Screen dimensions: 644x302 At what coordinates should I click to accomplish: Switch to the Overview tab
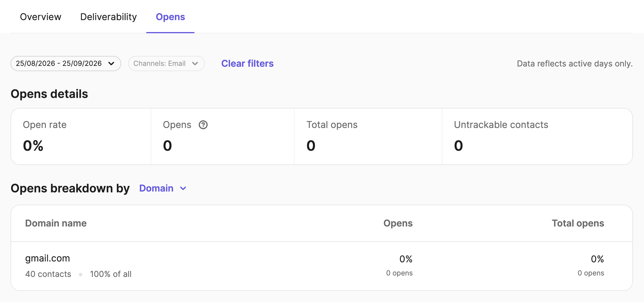[41, 17]
